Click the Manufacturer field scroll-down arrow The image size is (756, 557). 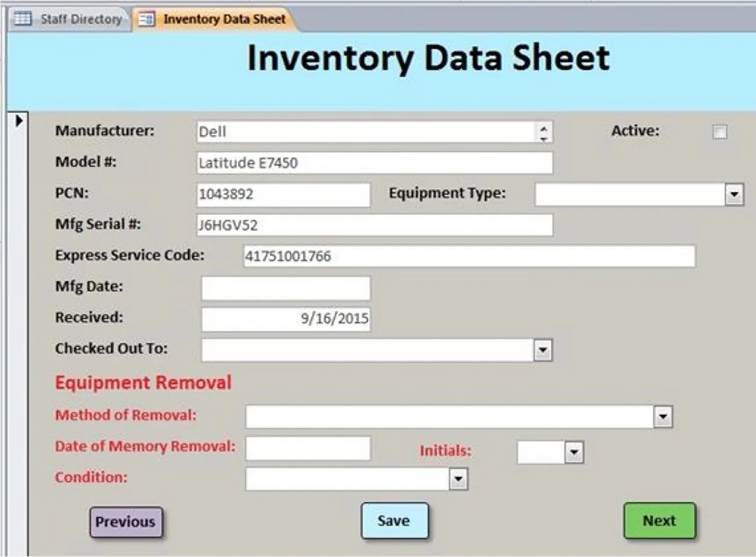pos(543,139)
